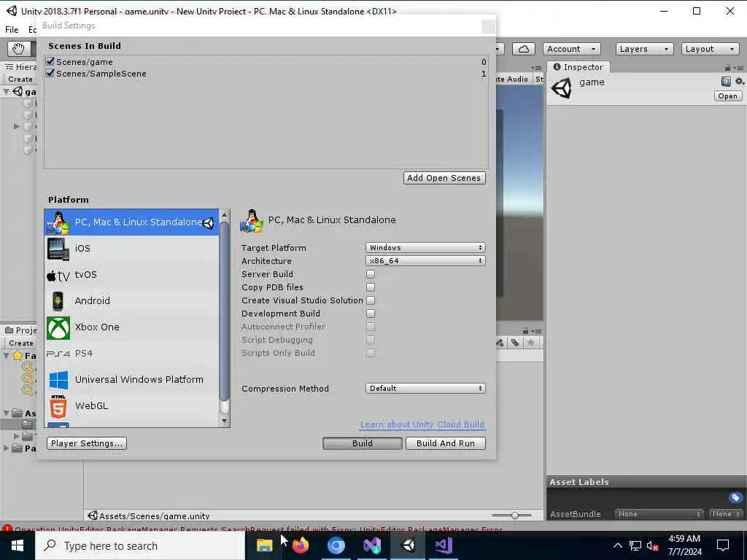This screenshot has width=747, height=560.
Task: Click the platform list scrollbar
Action: coord(225,312)
